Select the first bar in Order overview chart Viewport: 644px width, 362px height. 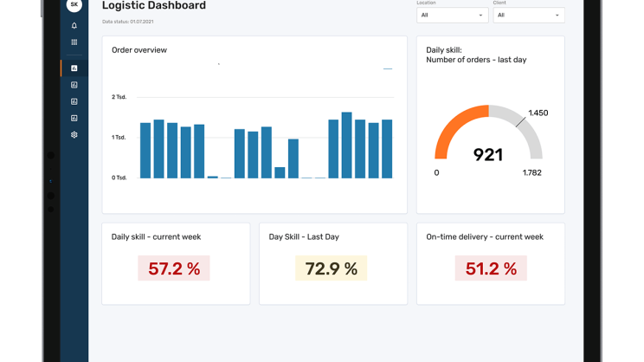[145, 150]
